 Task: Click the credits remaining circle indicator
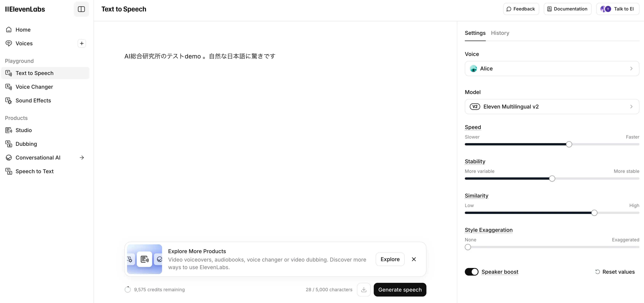(128, 289)
